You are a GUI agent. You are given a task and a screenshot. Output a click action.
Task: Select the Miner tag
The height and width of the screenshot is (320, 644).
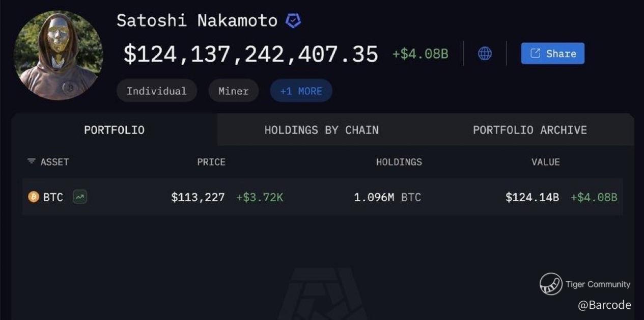click(234, 91)
